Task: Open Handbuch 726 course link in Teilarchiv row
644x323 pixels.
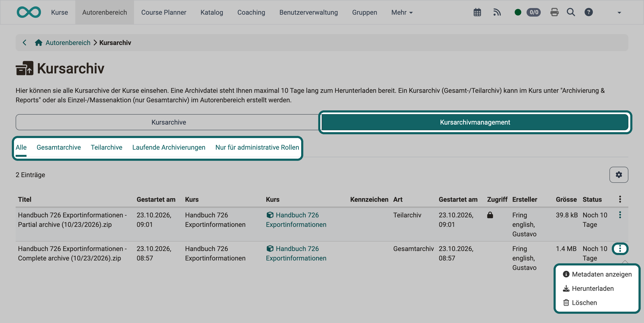Action: [x=296, y=220]
